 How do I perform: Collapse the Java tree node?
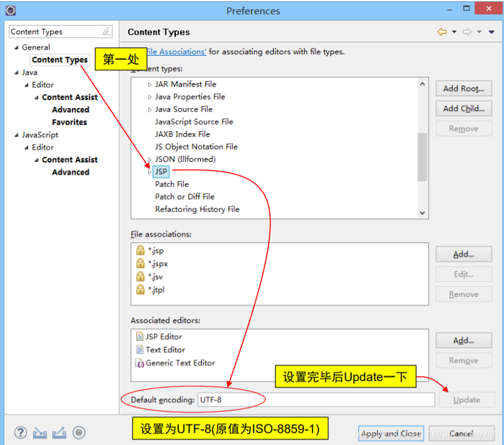pyautogui.click(x=16, y=73)
